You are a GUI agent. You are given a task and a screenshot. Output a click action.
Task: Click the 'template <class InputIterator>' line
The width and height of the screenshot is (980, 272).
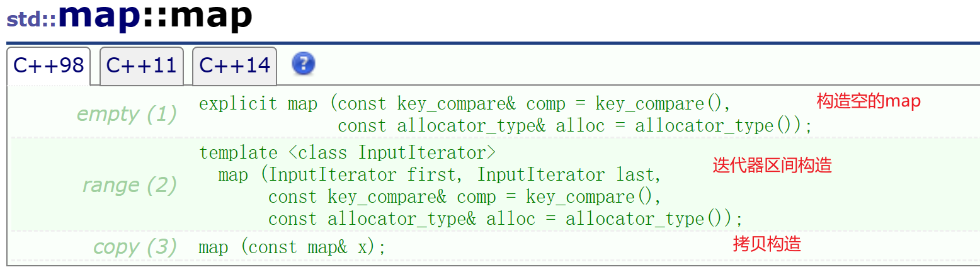348,152
